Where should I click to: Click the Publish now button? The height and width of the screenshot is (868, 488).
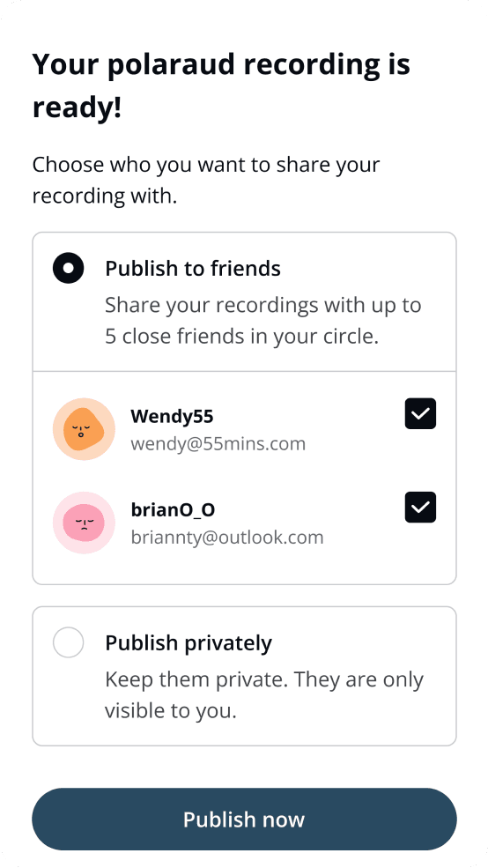(244, 820)
